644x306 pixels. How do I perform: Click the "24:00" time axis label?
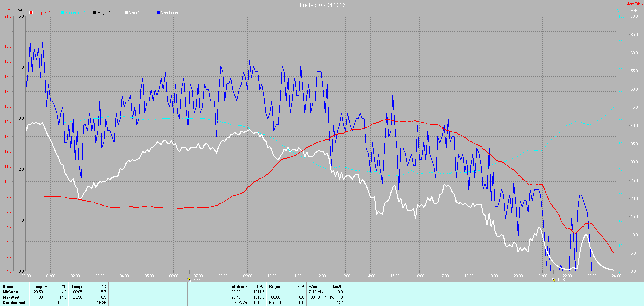pyautogui.click(x=616, y=276)
